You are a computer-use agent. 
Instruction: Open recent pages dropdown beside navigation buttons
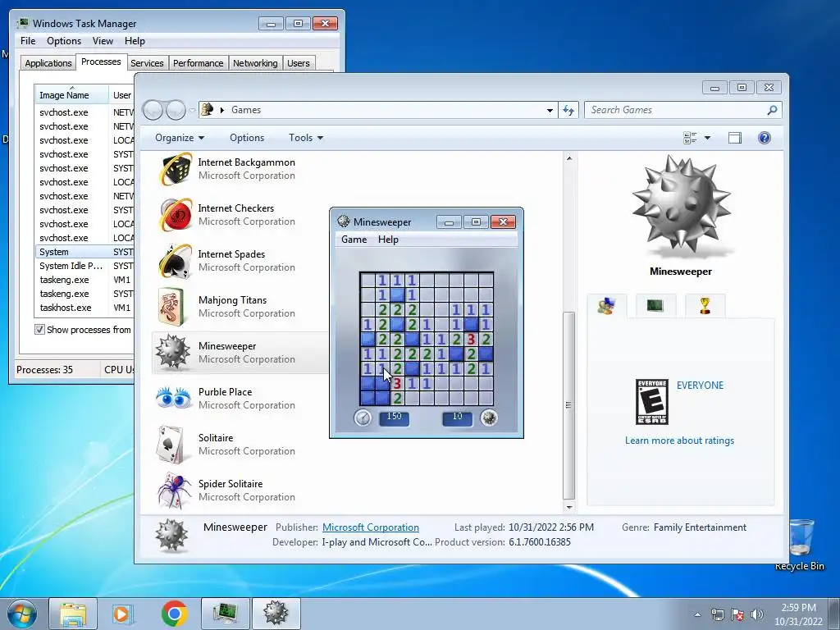[192, 111]
